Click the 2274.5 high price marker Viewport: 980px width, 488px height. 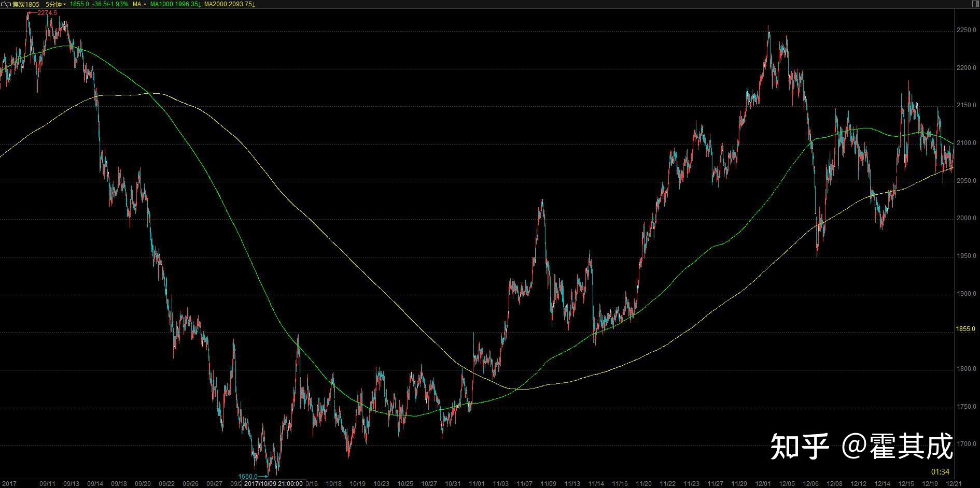(47, 13)
